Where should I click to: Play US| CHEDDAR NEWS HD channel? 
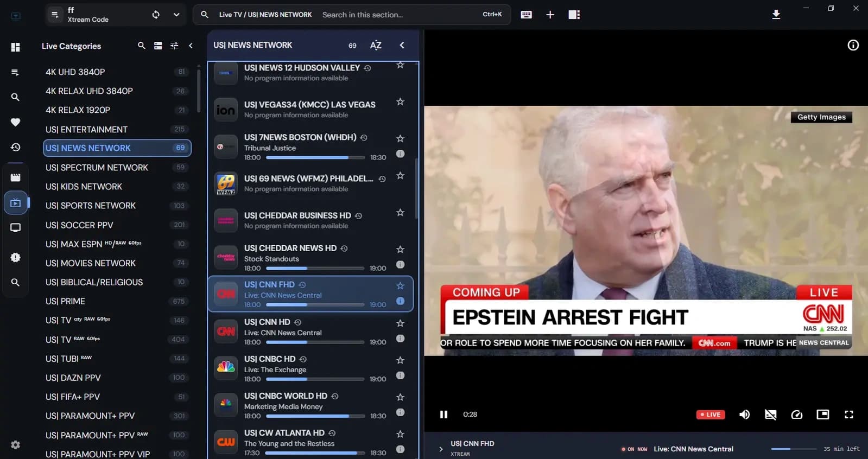(x=311, y=258)
